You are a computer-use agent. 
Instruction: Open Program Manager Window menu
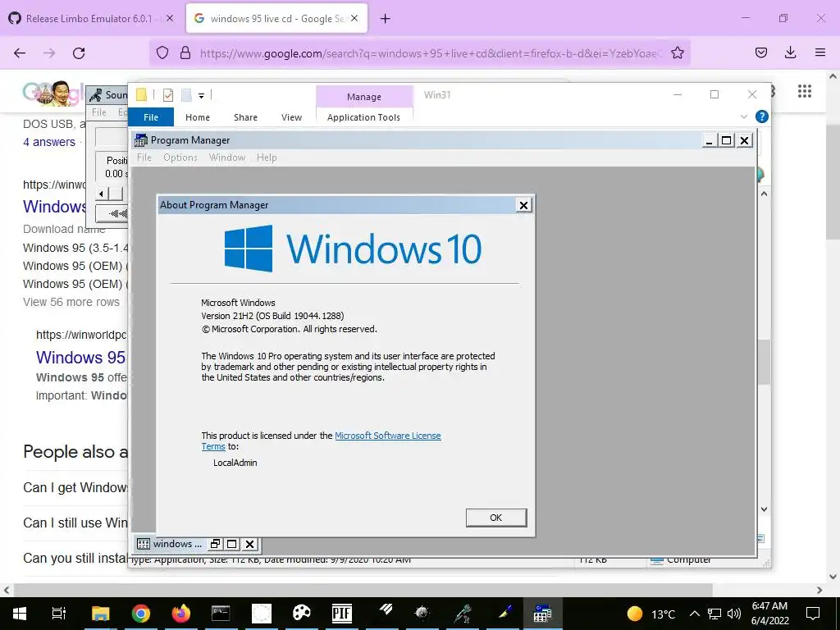point(227,157)
